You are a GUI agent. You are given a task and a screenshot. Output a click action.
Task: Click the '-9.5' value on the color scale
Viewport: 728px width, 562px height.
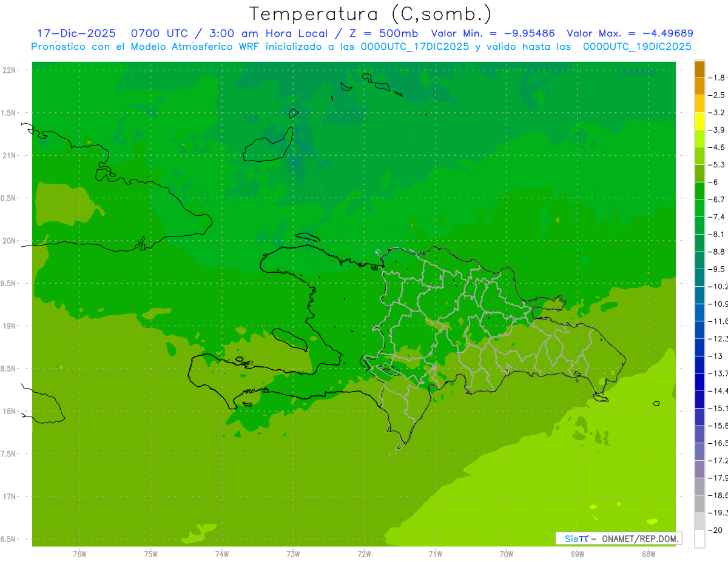click(716, 269)
